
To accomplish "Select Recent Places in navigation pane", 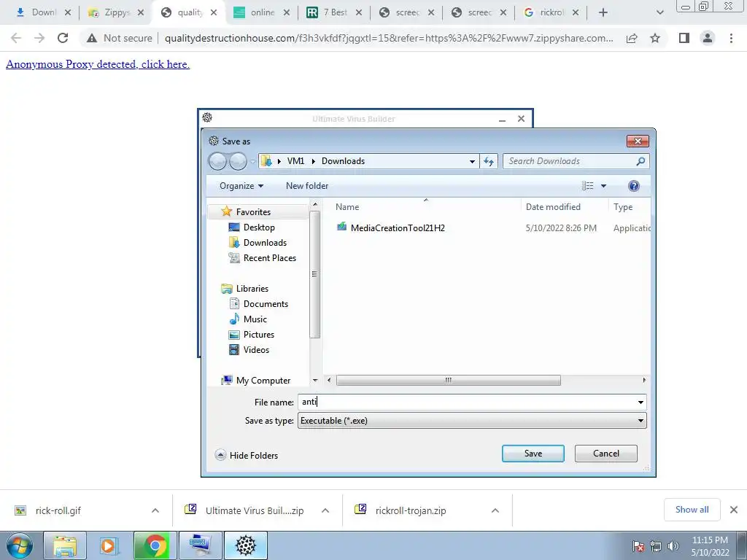I will tap(263, 257).
